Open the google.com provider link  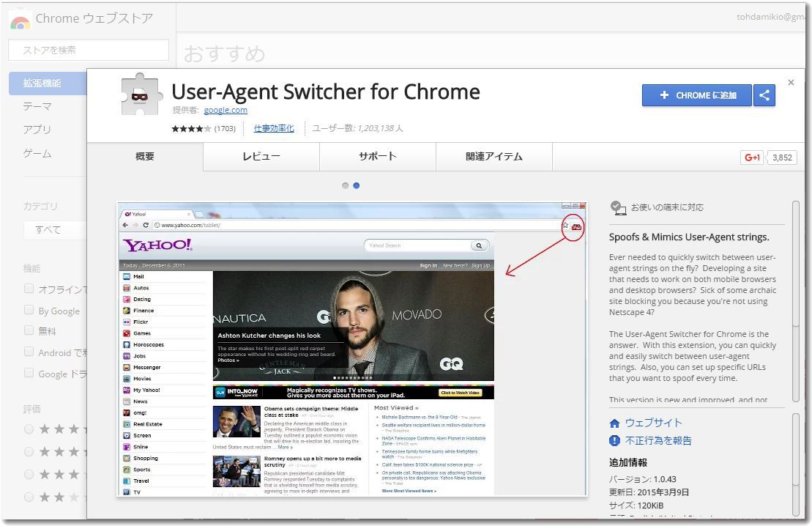pos(226,110)
